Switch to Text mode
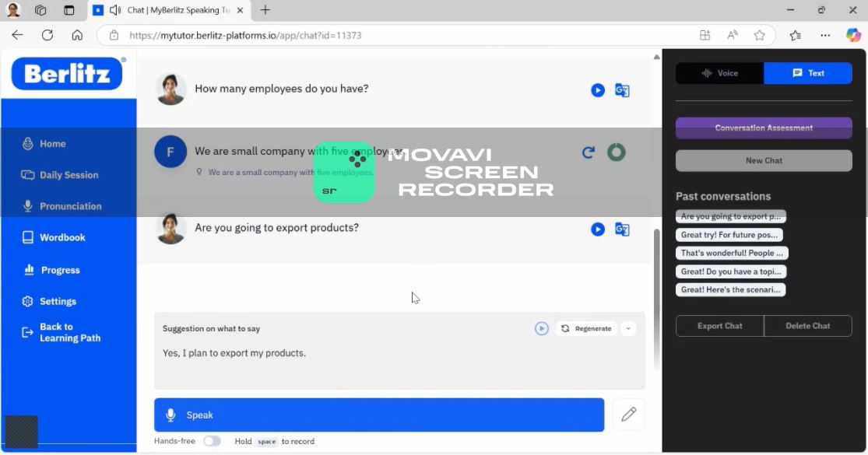The image size is (868, 455). tap(808, 73)
